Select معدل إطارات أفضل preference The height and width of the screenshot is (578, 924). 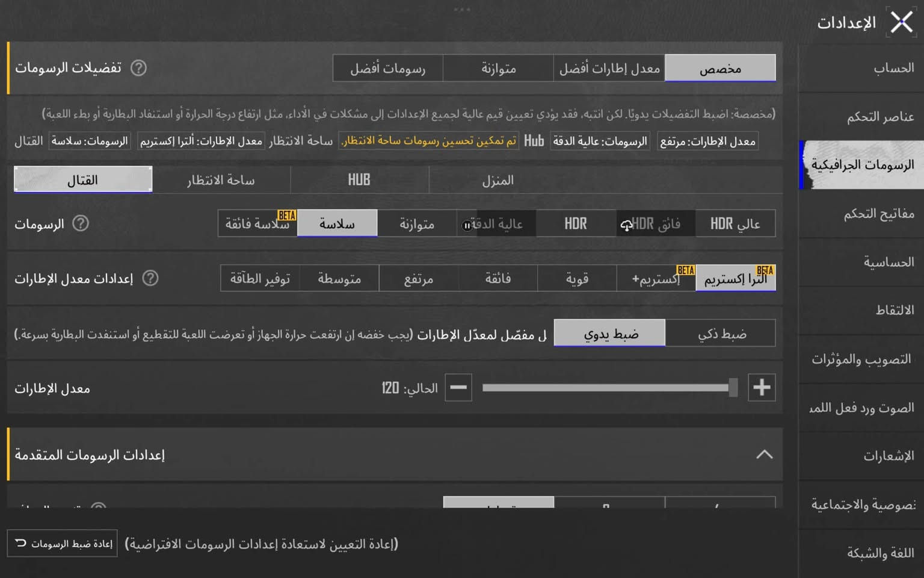click(609, 68)
